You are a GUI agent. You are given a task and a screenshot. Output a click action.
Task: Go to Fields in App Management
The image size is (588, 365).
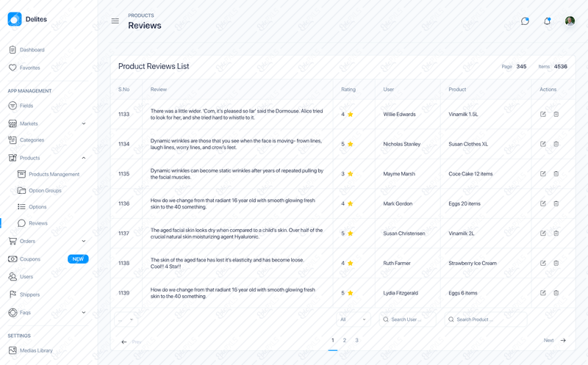[21, 106]
